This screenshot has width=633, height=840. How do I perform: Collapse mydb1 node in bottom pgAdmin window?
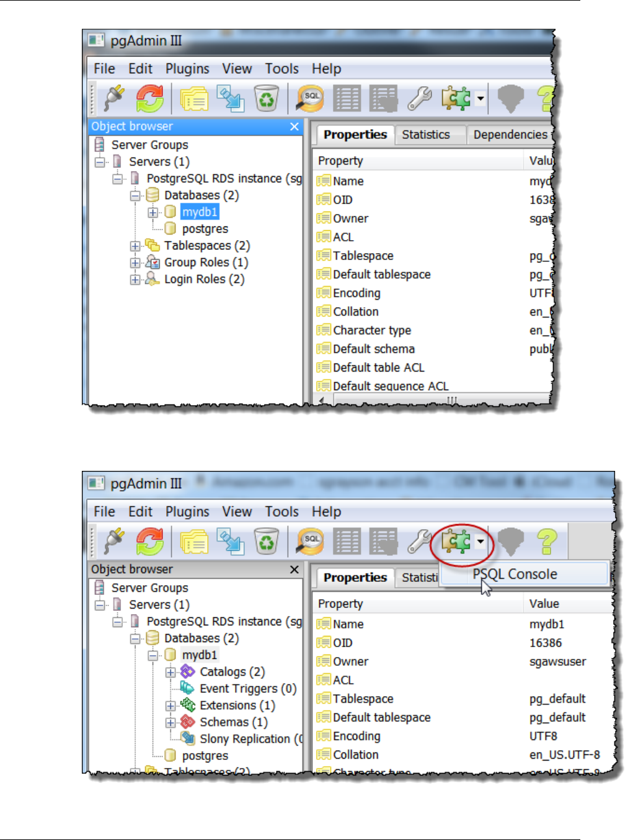pos(153,655)
